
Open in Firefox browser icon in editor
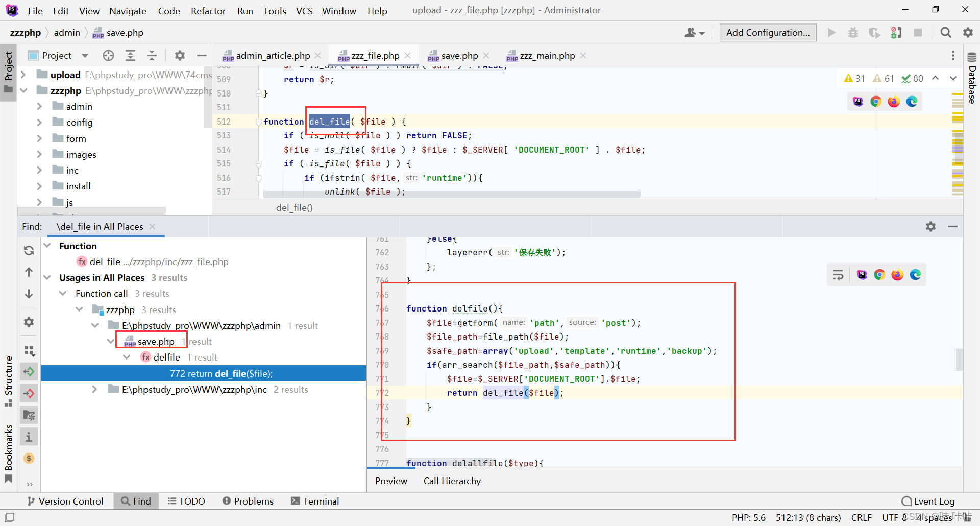[x=894, y=102]
